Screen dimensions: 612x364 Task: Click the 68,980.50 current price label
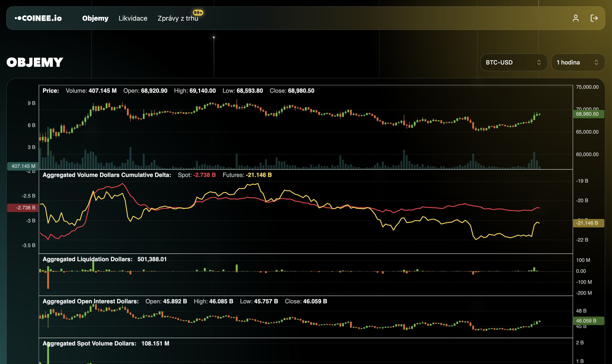point(588,114)
